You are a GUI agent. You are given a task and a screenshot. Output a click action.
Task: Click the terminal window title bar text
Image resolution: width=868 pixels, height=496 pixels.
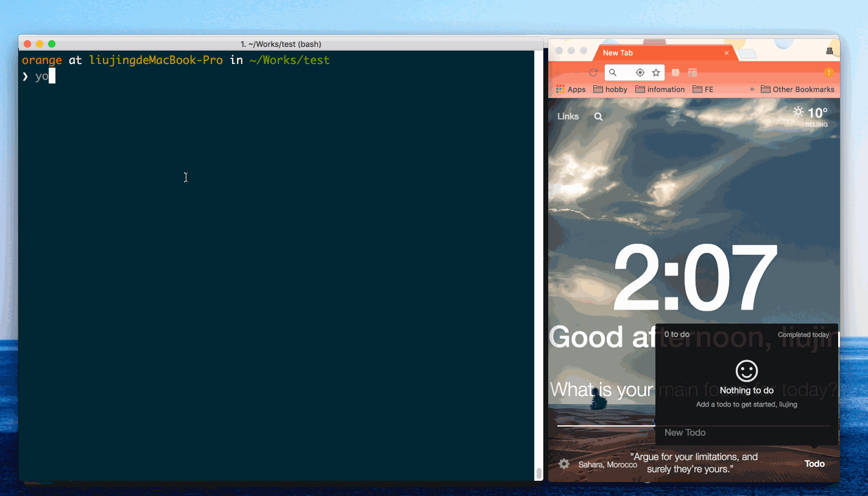tap(281, 44)
